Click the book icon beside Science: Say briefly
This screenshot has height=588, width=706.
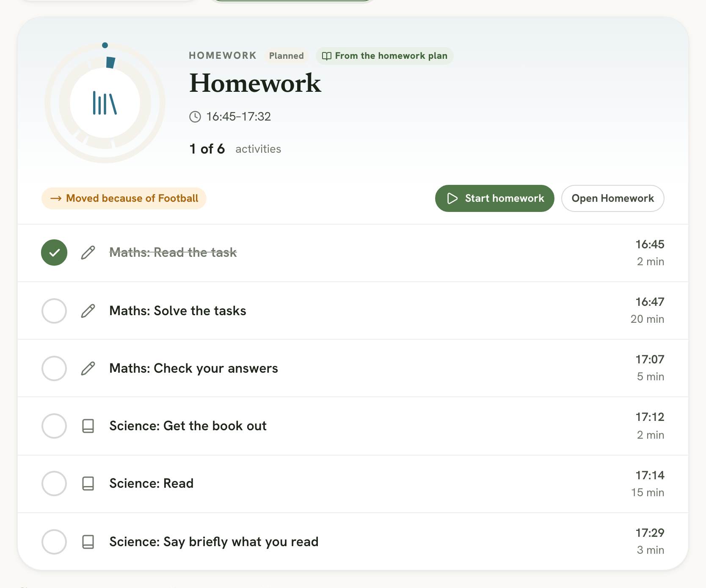88,542
